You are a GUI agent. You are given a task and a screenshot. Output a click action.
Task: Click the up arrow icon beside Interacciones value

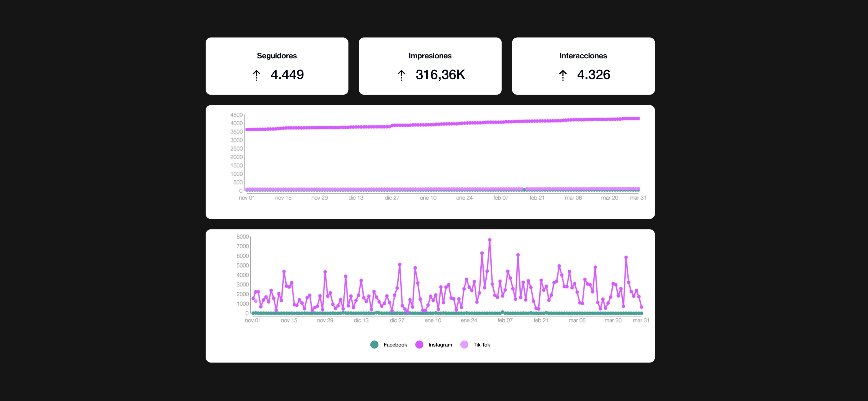[x=563, y=75]
